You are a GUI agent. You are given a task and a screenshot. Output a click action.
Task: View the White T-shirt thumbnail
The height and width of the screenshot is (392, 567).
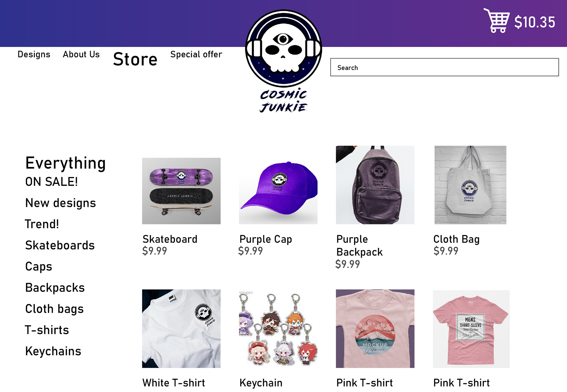181,328
